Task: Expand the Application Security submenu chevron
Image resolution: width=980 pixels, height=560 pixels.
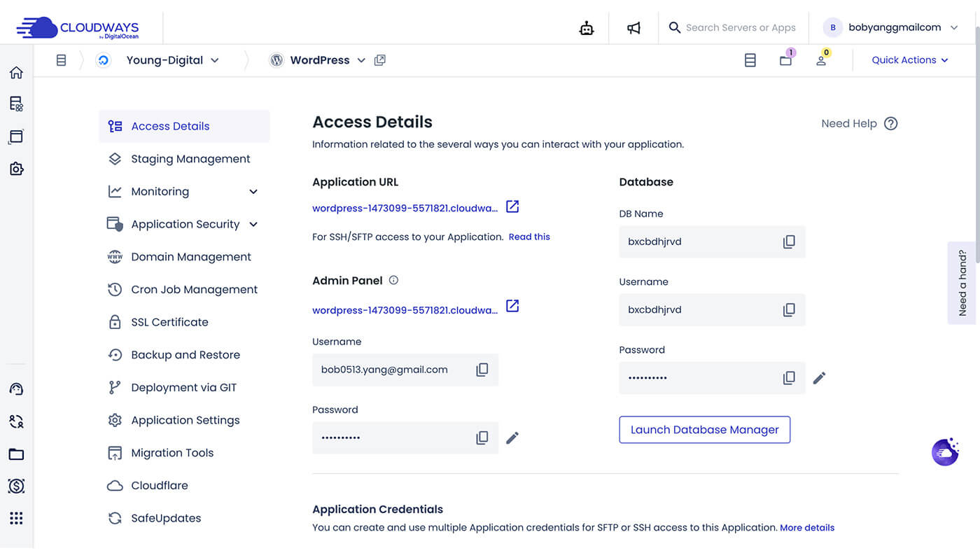Action: click(x=253, y=224)
